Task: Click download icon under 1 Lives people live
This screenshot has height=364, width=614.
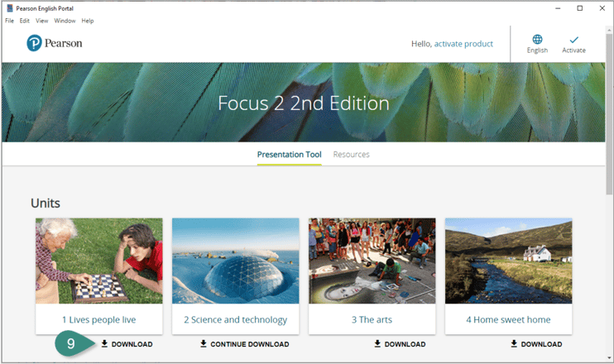Action: click(105, 344)
